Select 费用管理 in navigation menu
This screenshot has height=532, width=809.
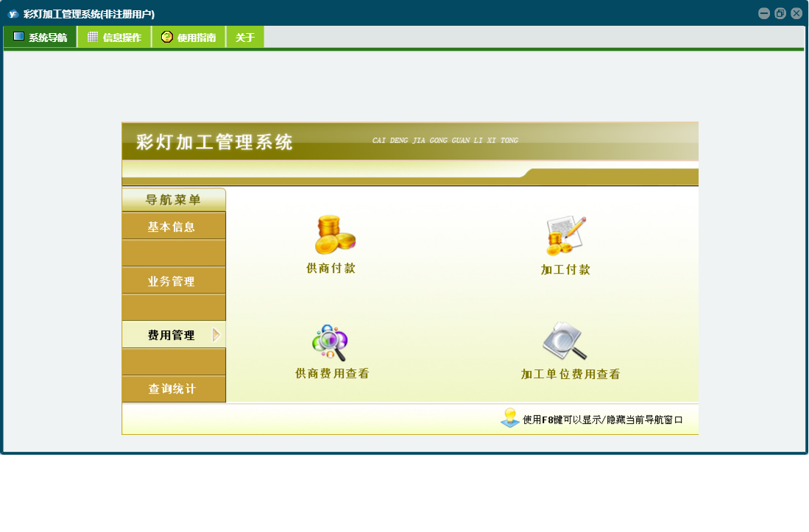pos(174,335)
